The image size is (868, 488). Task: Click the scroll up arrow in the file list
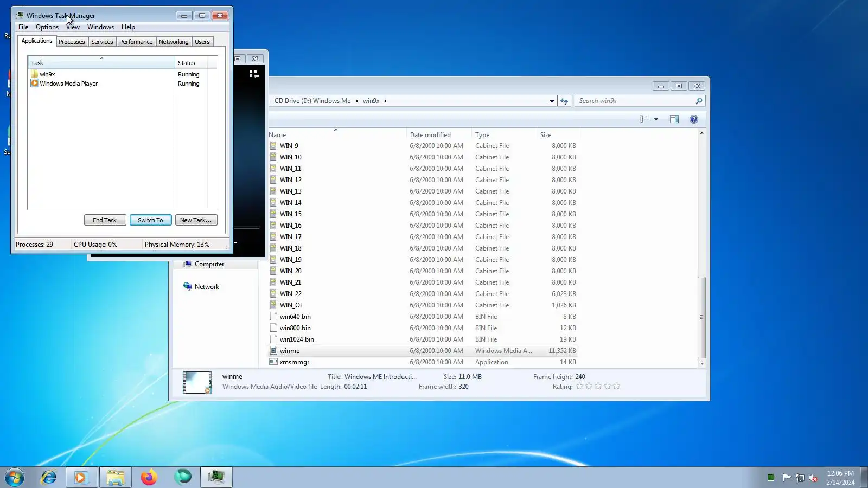pyautogui.click(x=702, y=133)
